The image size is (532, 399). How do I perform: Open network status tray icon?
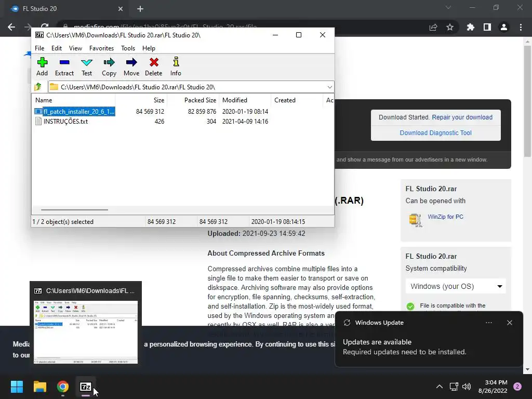click(x=454, y=387)
